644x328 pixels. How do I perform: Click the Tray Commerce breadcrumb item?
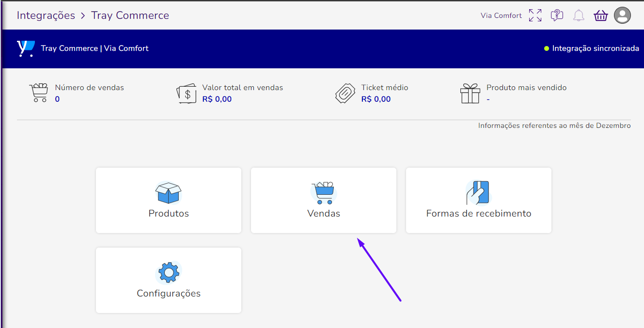pyautogui.click(x=130, y=16)
